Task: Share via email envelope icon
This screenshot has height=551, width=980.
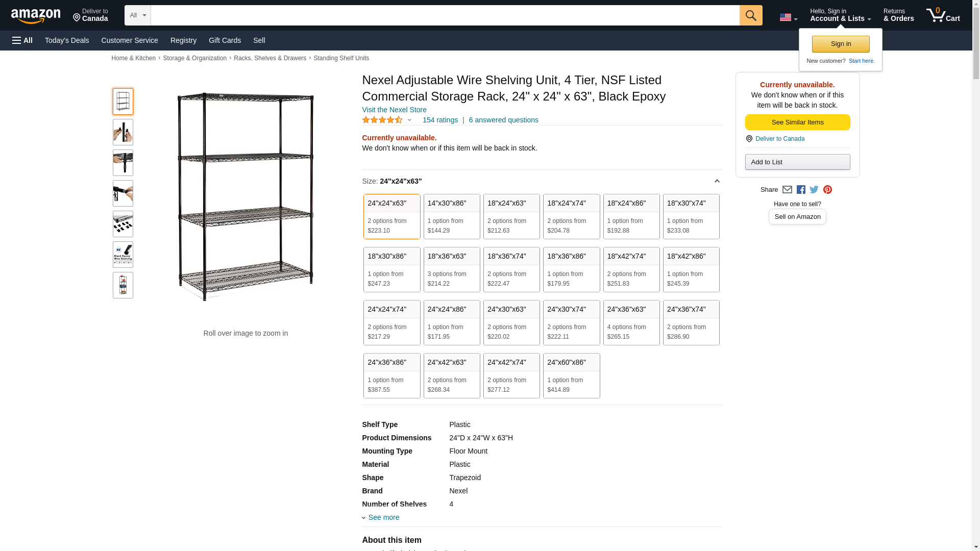Action: coord(787,190)
